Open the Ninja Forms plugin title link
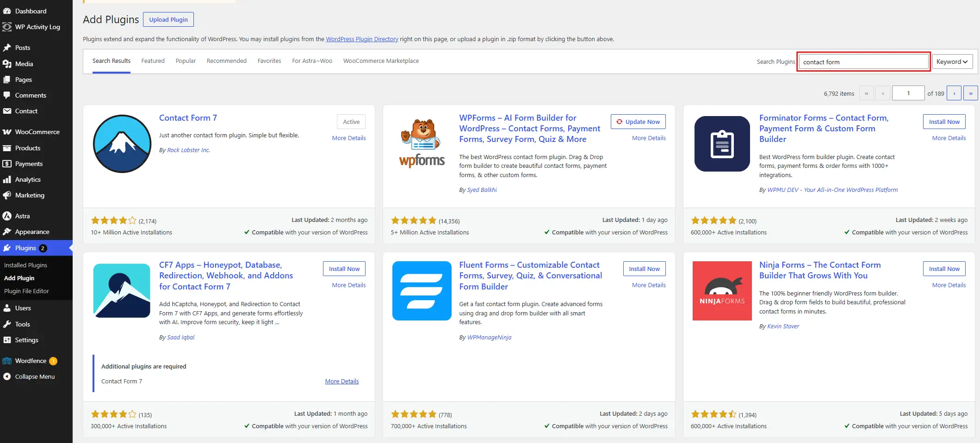Viewport: 980px width, 443px height. coord(819,270)
